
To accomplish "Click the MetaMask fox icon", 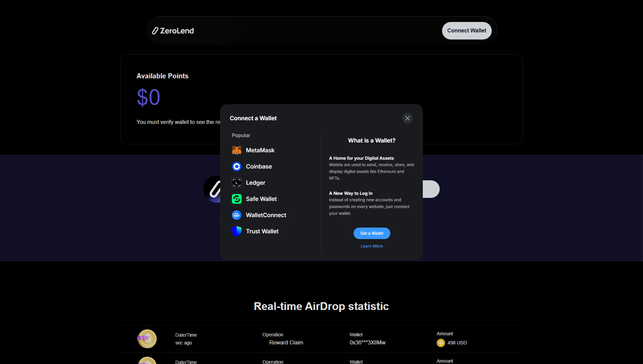I will click(237, 150).
